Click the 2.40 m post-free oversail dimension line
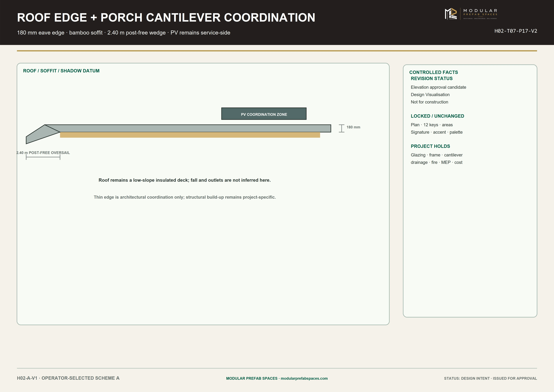The width and height of the screenshot is (554, 392). pyautogui.click(x=43, y=157)
